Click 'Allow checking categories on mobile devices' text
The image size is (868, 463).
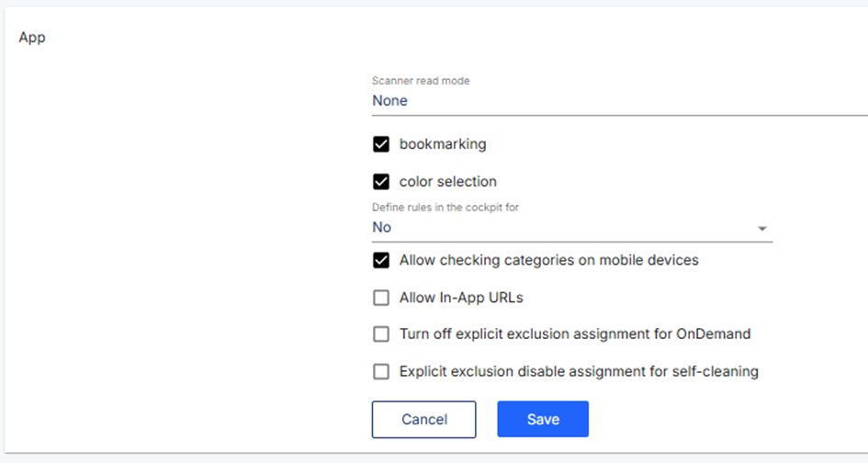(x=549, y=260)
